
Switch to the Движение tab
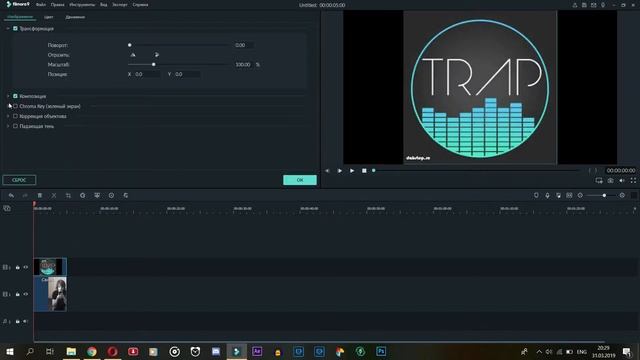(x=75, y=17)
